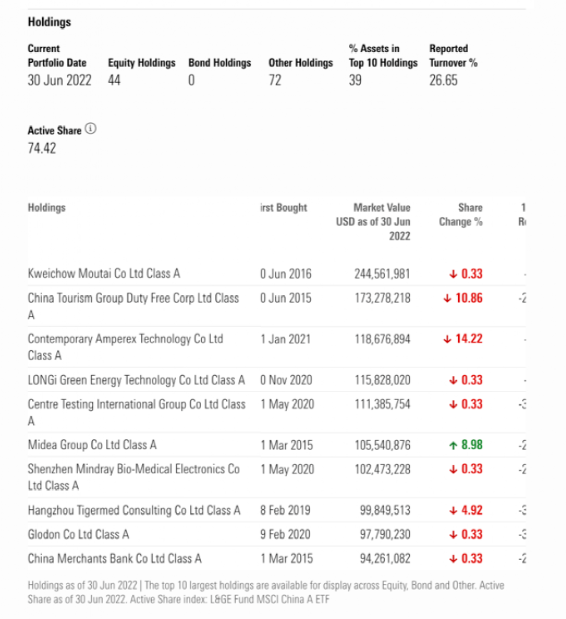Click the Active Share value 74.42

(42, 148)
